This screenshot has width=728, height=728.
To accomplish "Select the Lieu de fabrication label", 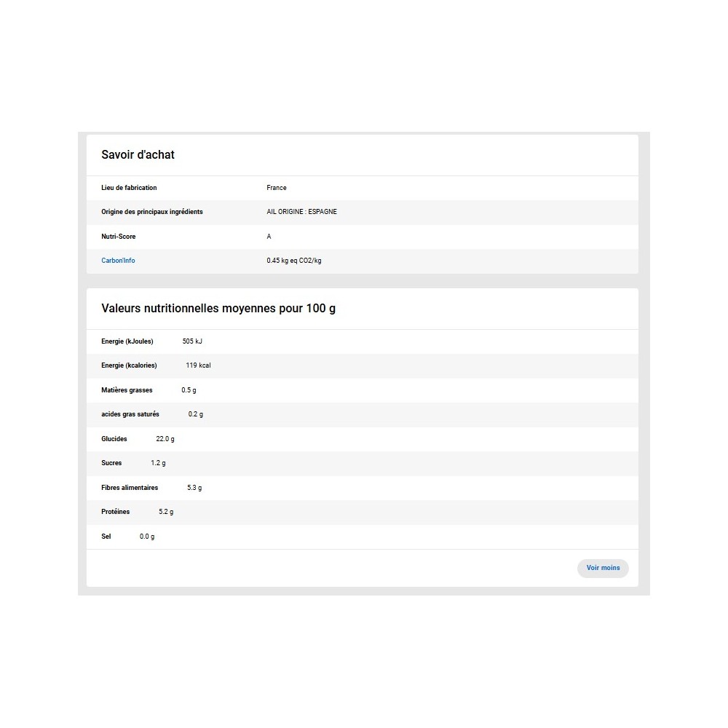I will (x=129, y=188).
